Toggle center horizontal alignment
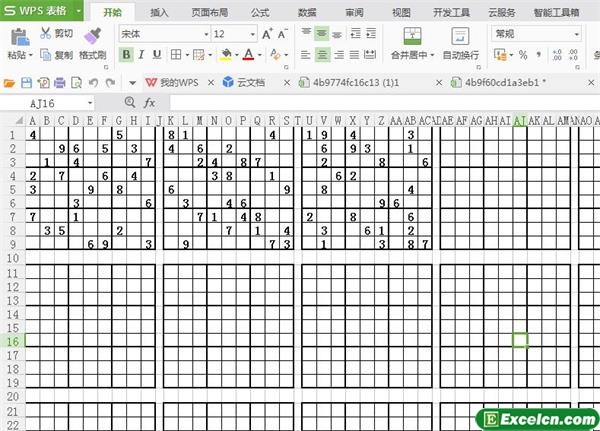 [322, 55]
